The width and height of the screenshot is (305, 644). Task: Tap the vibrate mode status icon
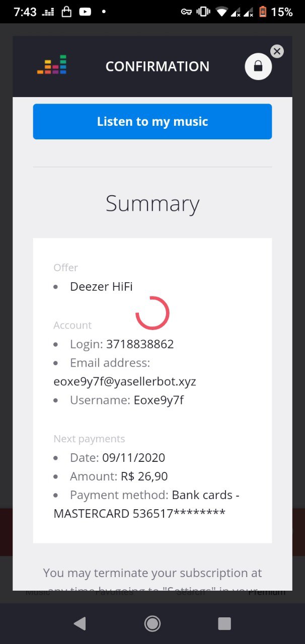(203, 12)
